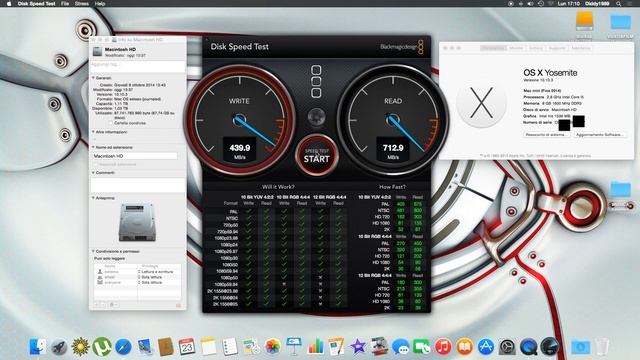Open the permissions action gear menu
Viewport: 640px width, 360px height.
113,305
